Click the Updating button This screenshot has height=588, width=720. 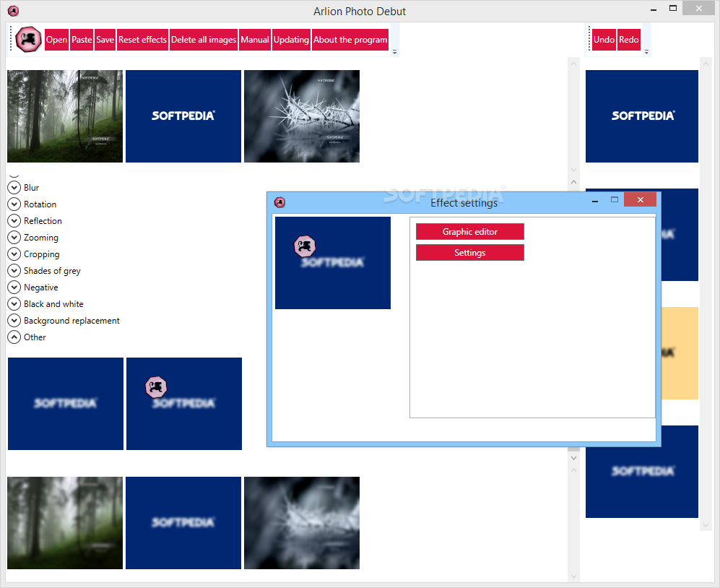pos(291,40)
